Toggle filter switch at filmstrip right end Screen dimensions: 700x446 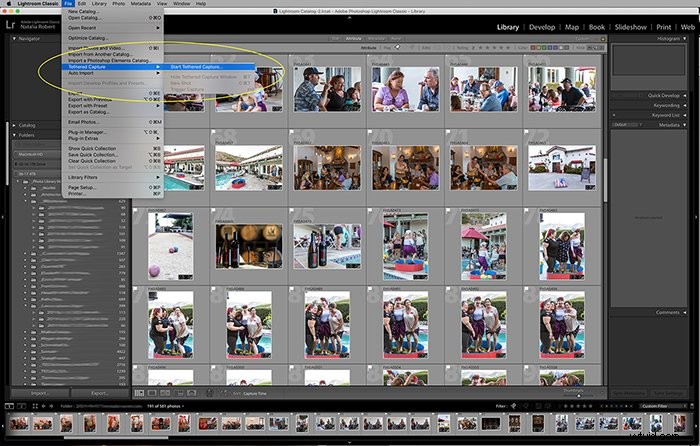click(x=691, y=406)
